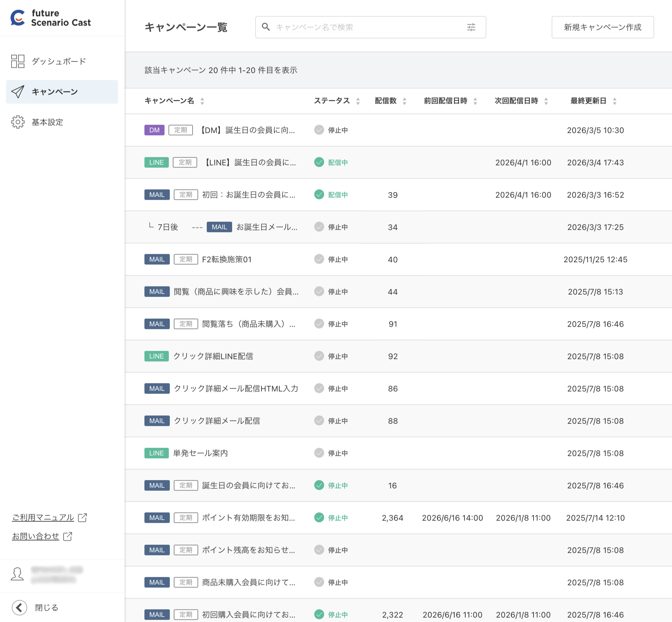Image resolution: width=672 pixels, height=622 pixels.
Task: Sort by 最終更新日 column arrows
Action: point(614,101)
